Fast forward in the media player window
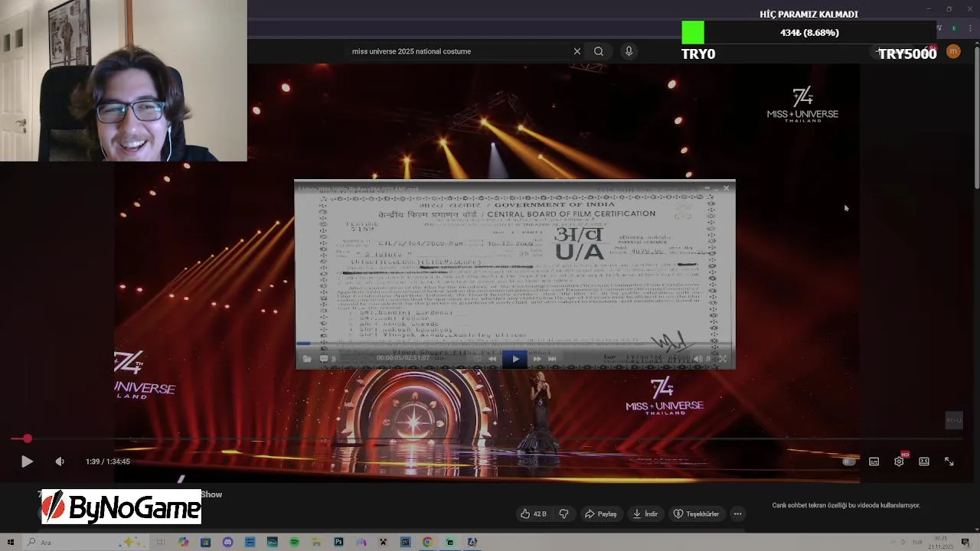 coord(537,359)
